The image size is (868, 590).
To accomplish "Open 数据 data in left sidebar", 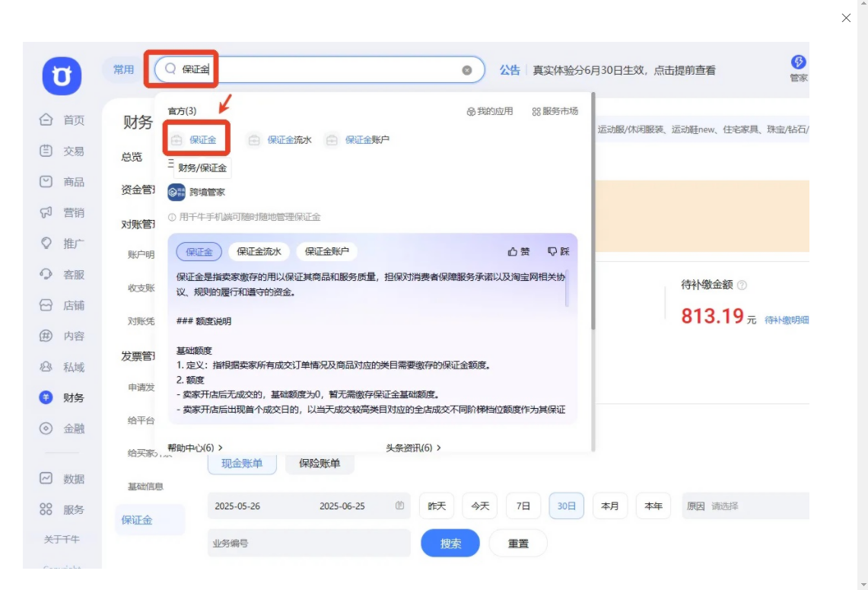I will click(62, 479).
